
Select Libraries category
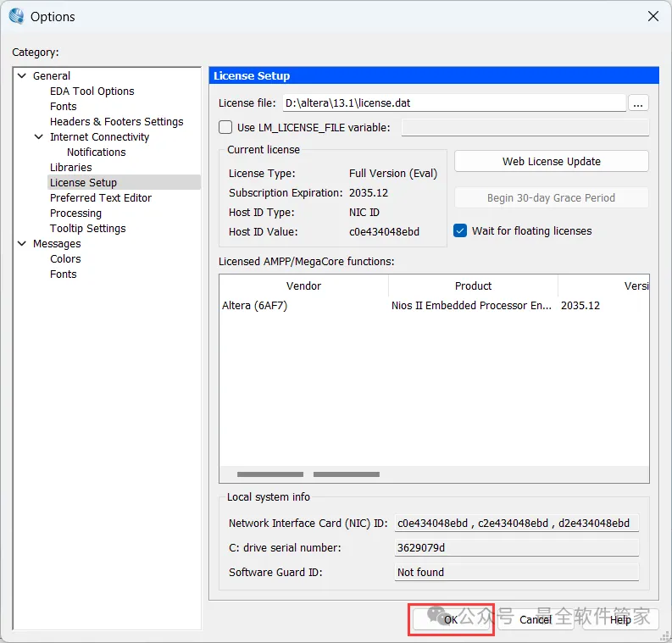70,168
